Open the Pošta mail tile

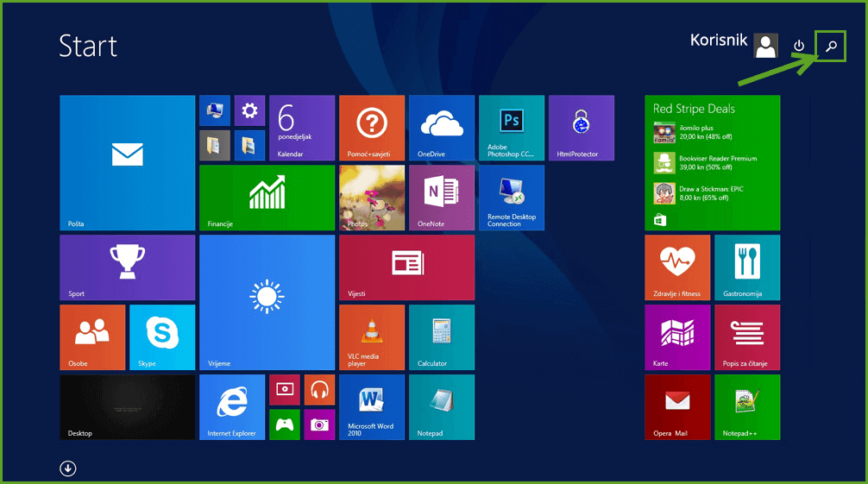(128, 163)
